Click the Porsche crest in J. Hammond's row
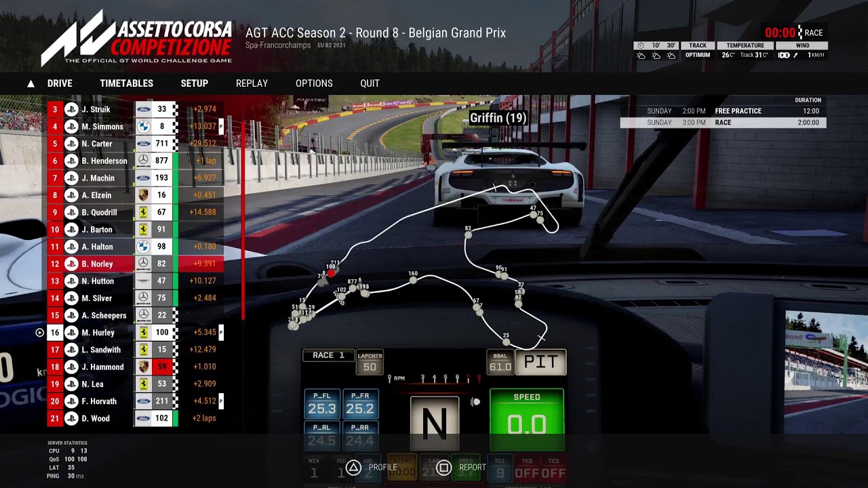The width and height of the screenshot is (868, 488). [x=143, y=367]
